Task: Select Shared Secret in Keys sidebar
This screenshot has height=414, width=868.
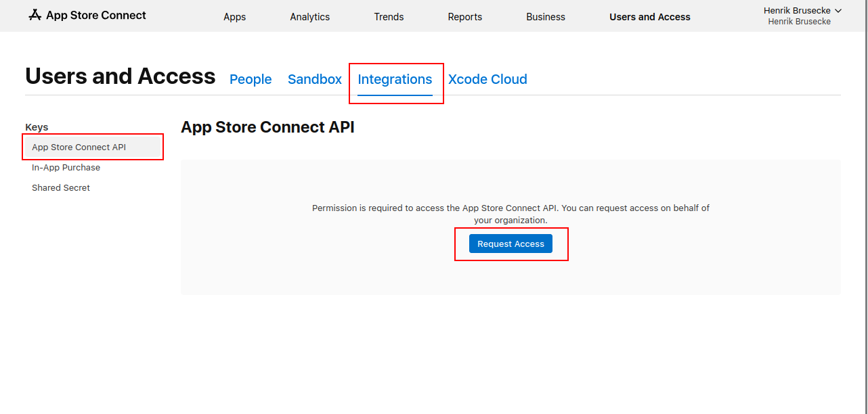Action: pyautogui.click(x=61, y=187)
